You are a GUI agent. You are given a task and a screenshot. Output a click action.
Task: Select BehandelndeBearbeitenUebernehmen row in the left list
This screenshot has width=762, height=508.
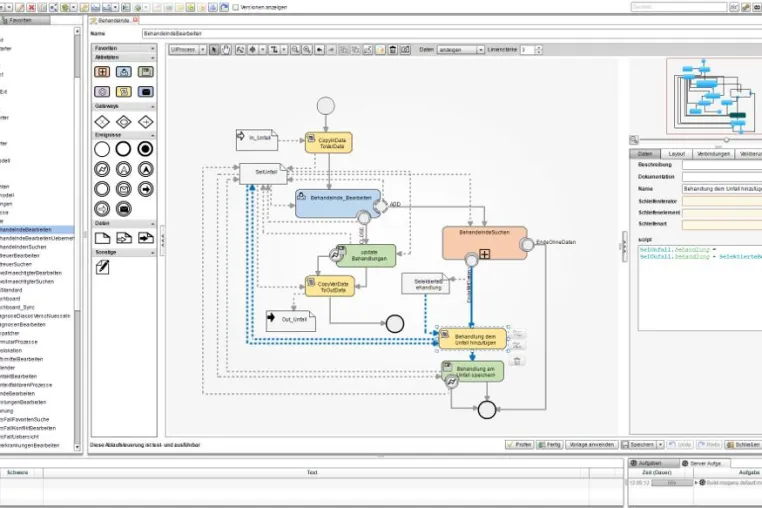coord(36,238)
